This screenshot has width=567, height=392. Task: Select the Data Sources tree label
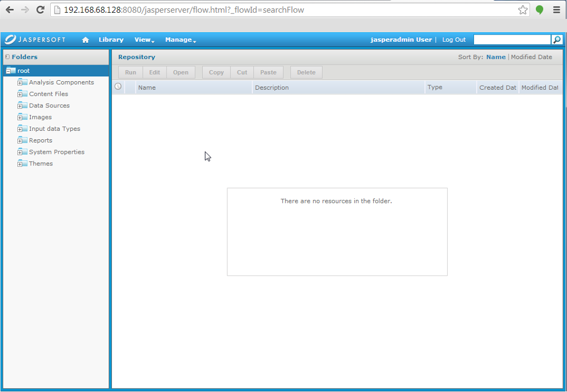[x=49, y=106]
